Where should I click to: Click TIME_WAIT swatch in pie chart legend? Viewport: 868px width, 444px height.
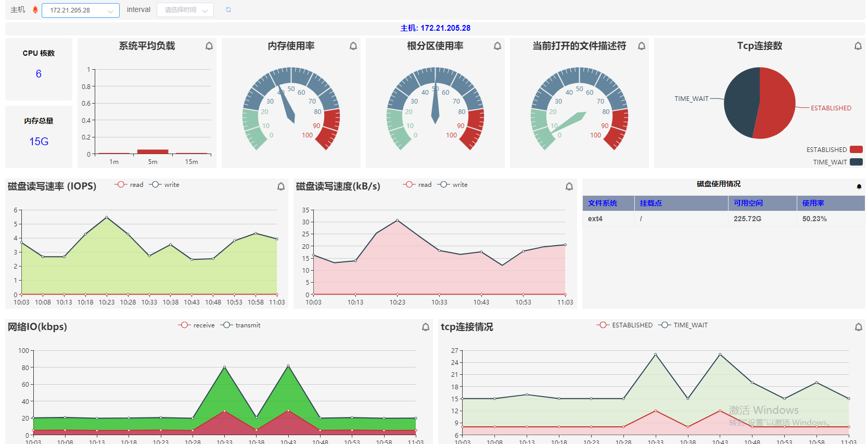pos(856,162)
